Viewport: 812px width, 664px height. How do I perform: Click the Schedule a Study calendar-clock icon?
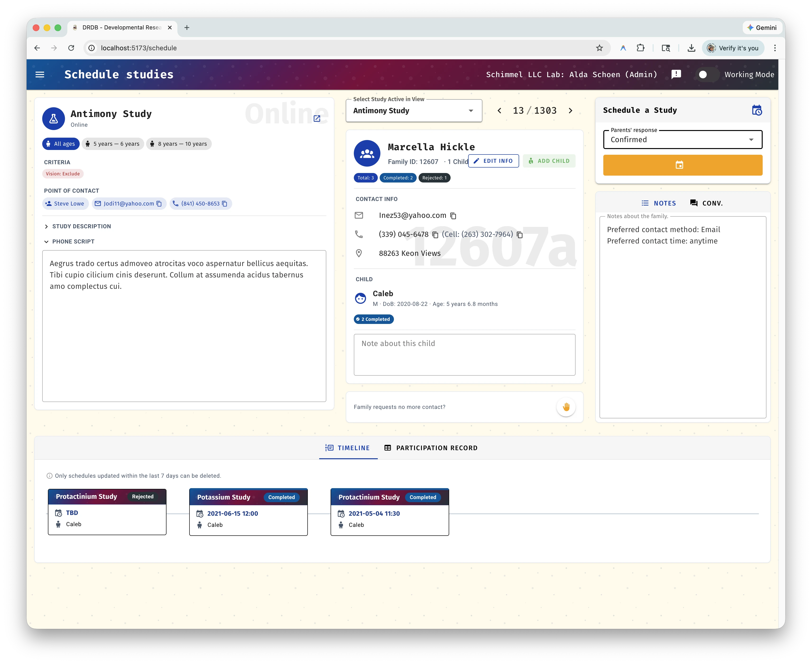[757, 110]
